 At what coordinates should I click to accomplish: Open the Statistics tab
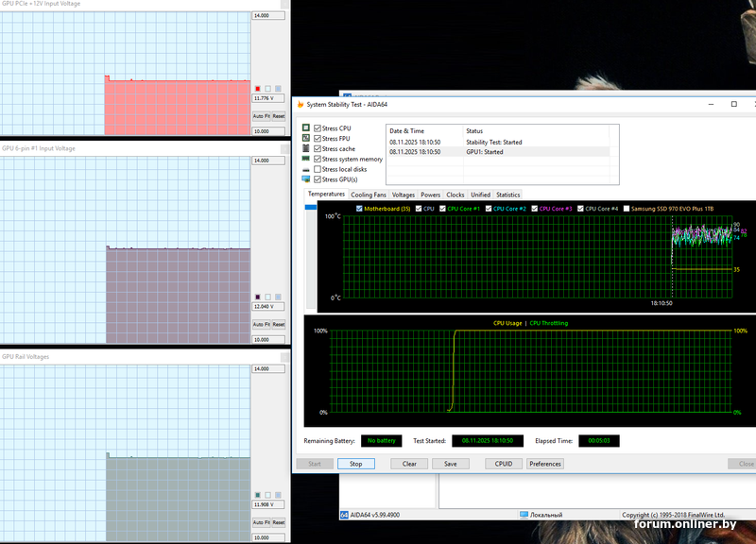click(507, 195)
